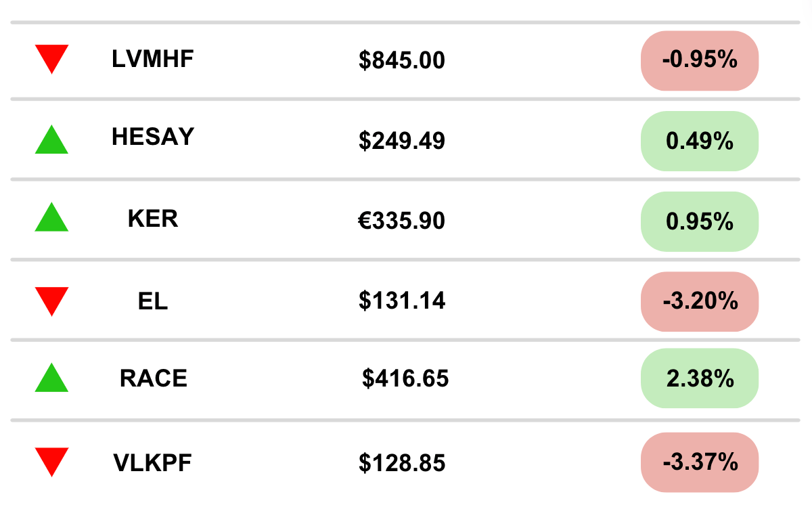Select the $845.00 price value

pos(402,61)
